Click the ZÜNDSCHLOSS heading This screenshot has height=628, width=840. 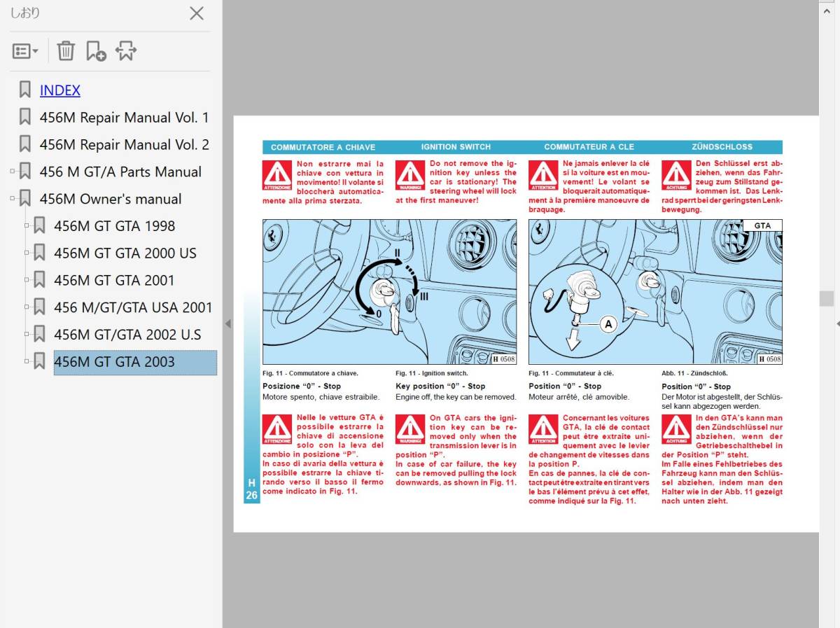coord(722,147)
